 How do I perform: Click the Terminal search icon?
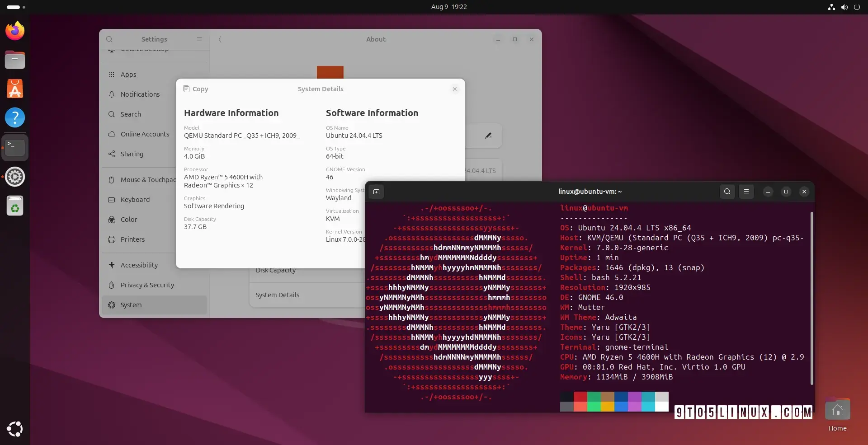(727, 192)
